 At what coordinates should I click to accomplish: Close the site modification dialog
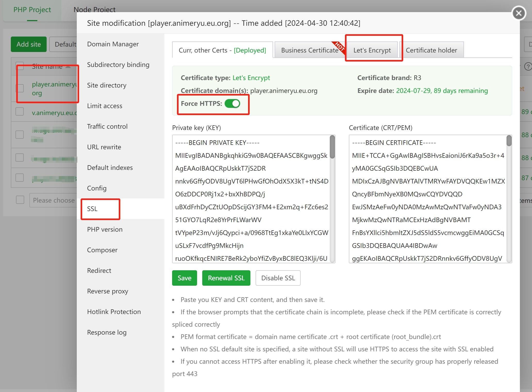point(519,13)
